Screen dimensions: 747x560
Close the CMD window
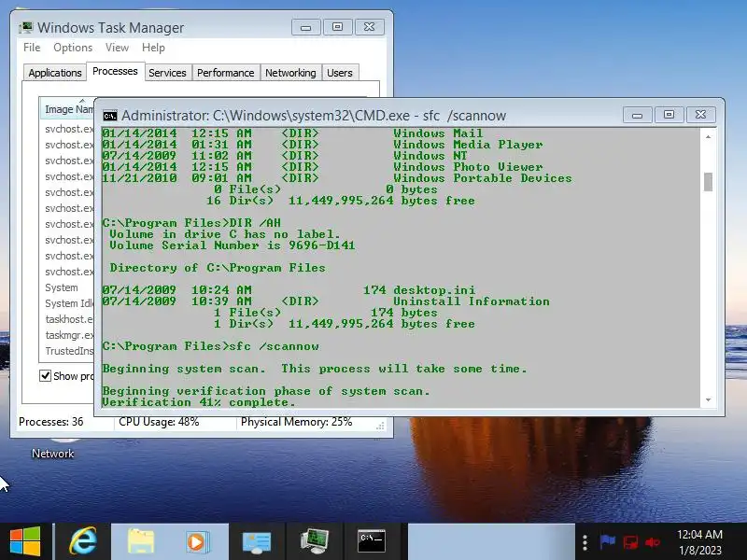tap(700, 115)
